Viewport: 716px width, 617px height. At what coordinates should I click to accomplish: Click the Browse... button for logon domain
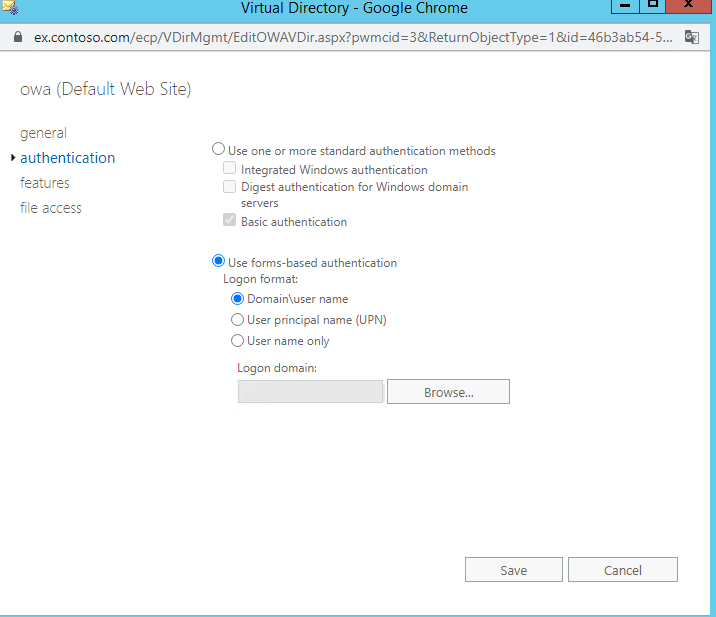tap(448, 392)
